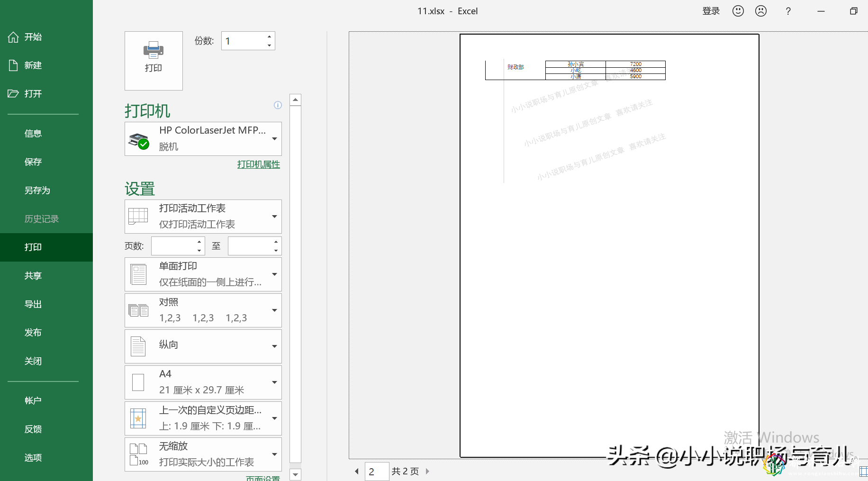Screen dimensions: 868x481
Task: Expand the Print Active Sheets dropdown
Action: coord(203,217)
